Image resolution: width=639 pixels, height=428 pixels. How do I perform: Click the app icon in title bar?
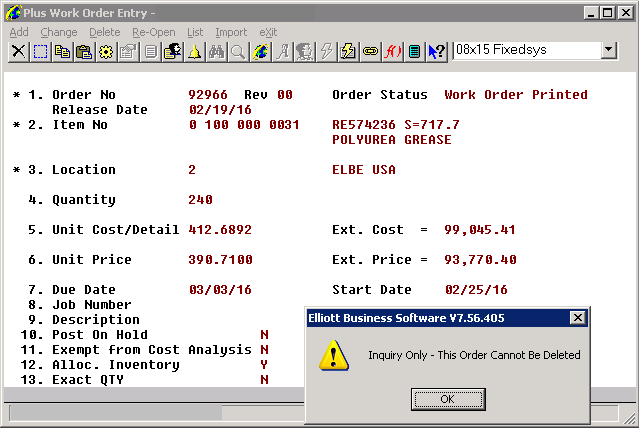pos(13,13)
